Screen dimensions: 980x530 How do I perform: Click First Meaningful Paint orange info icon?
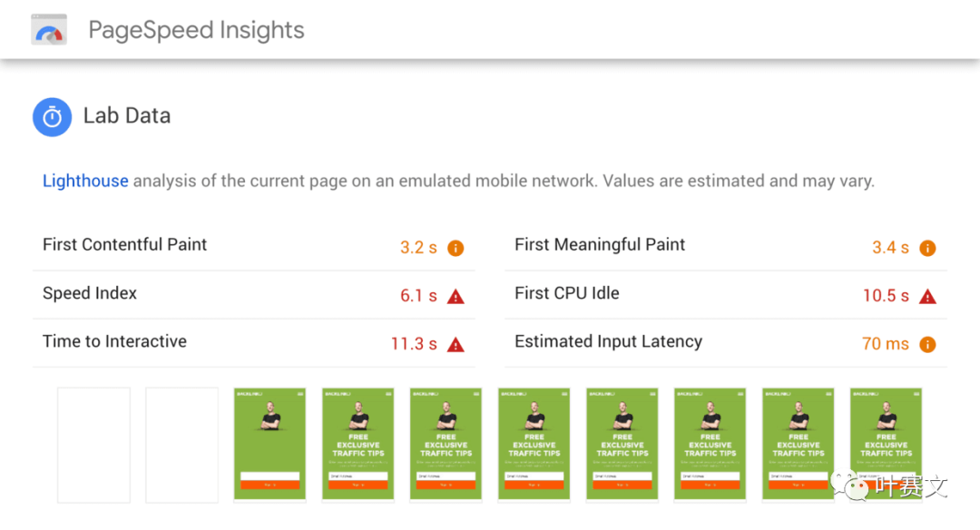point(927,248)
